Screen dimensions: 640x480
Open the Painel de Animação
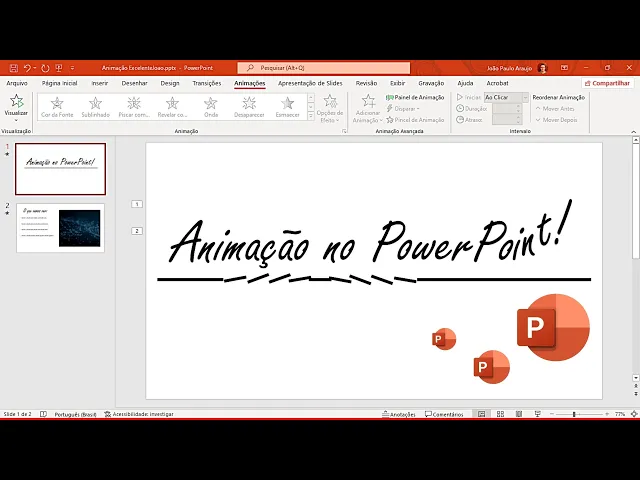[415, 98]
